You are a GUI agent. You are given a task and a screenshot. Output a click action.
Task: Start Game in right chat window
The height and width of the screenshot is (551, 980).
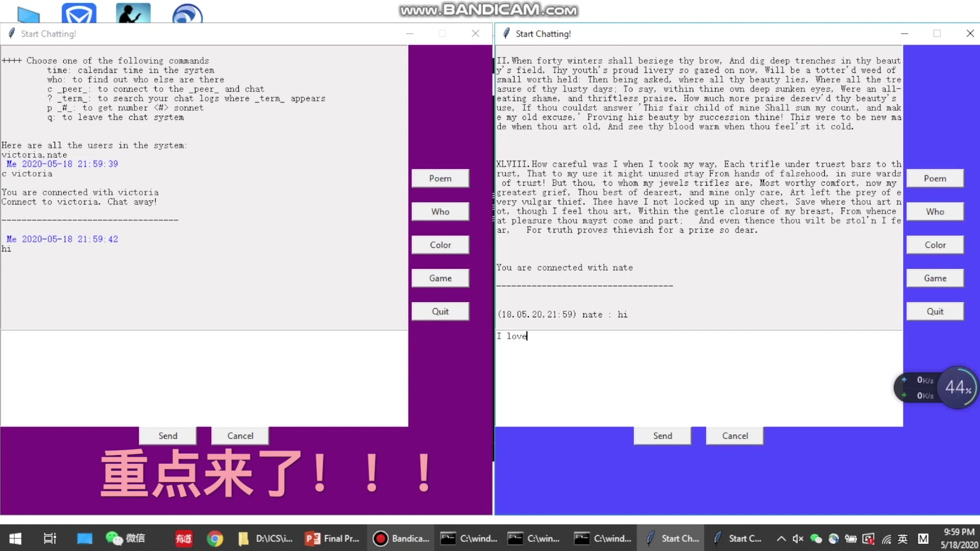pos(935,278)
